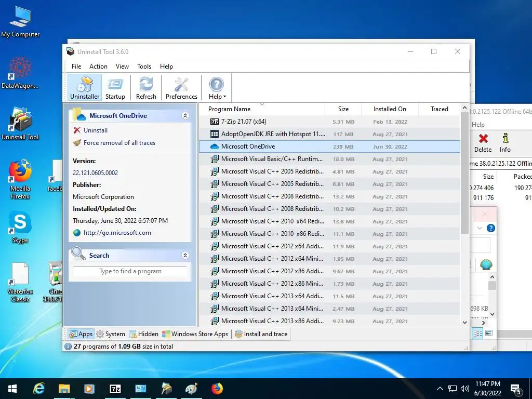532x399 pixels.
Task: Select Microsoft Visual Basic/C++ Runtime entry
Action: [329, 159]
